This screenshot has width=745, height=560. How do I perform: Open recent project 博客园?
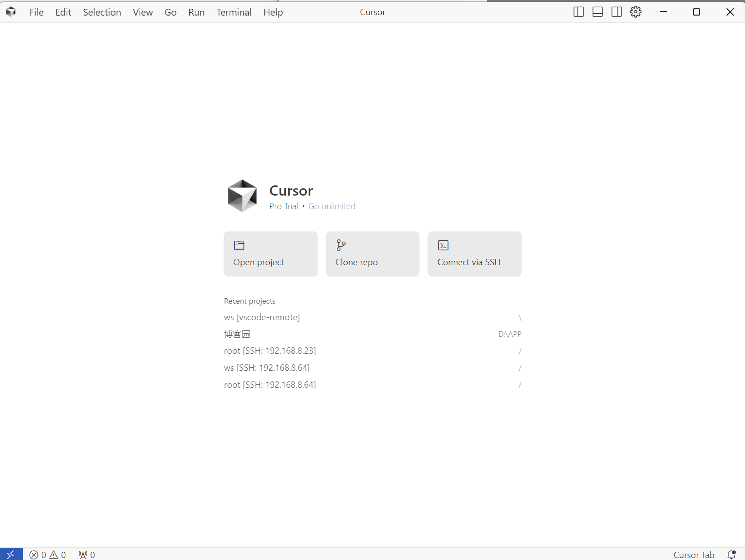pyautogui.click(x=372, y=334)
